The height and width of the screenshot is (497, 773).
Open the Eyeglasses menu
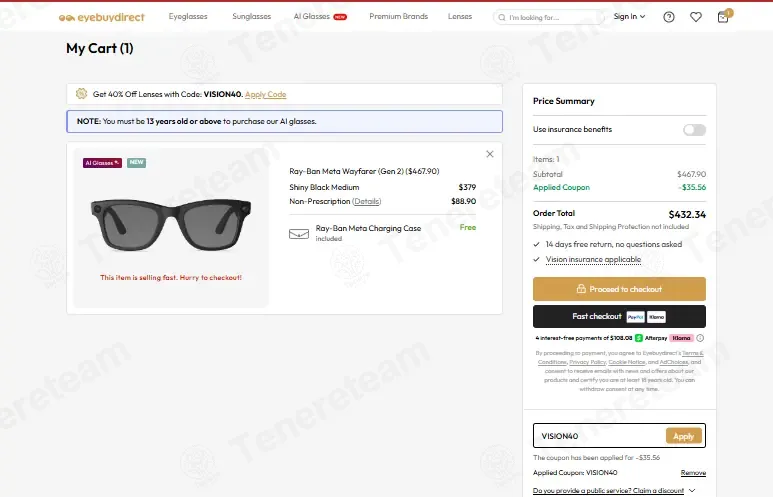point(188,16)
